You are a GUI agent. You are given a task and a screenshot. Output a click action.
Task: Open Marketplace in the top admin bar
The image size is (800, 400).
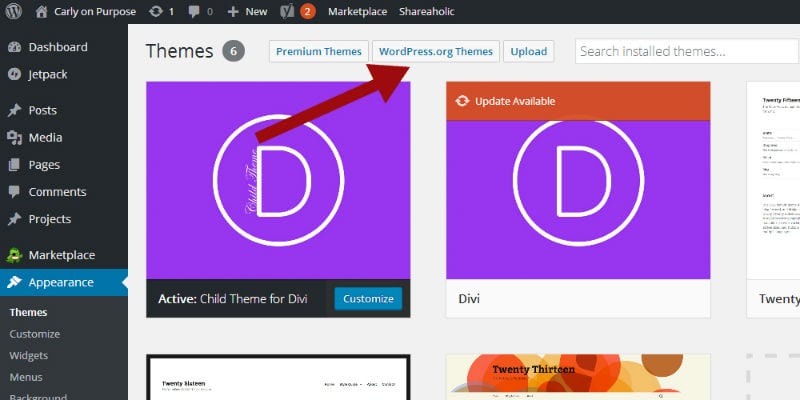click(358, 12)
